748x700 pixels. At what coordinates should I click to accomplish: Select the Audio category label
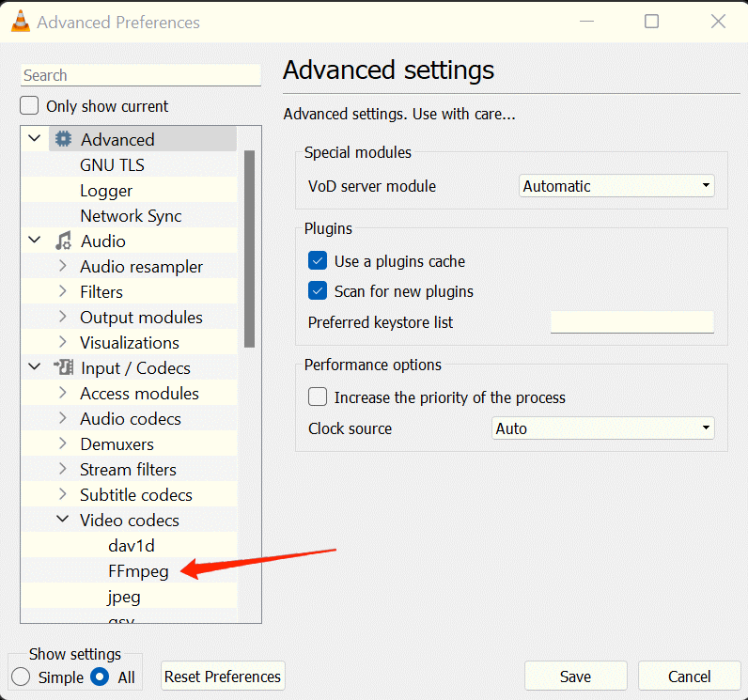[x=103, y=241]
